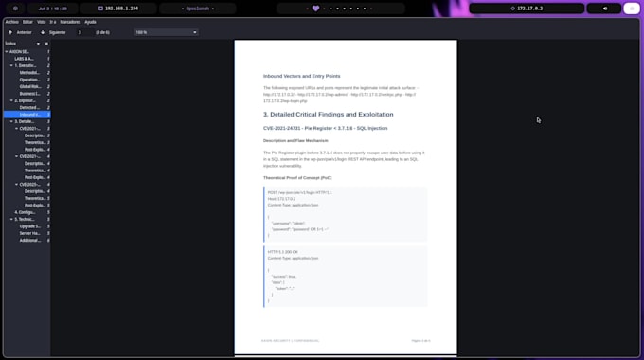
Task: Go to next page with Siguiente arrow
Action: coord(43,32)
